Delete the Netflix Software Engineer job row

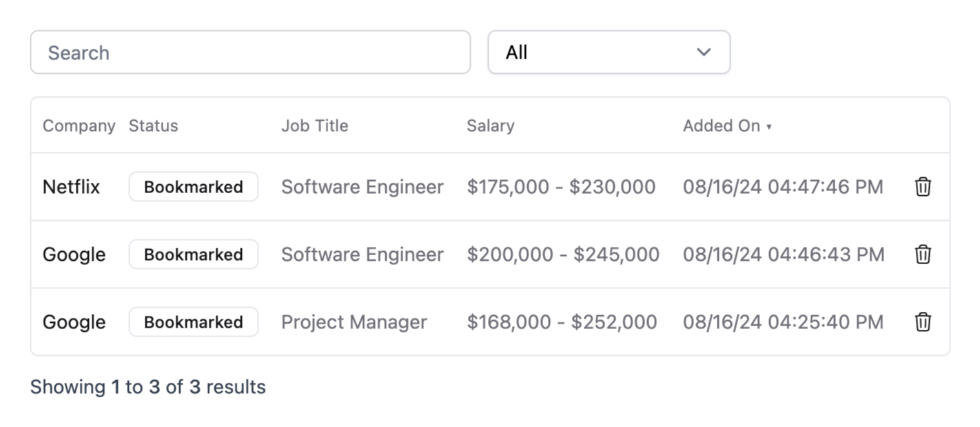[923, 187]
